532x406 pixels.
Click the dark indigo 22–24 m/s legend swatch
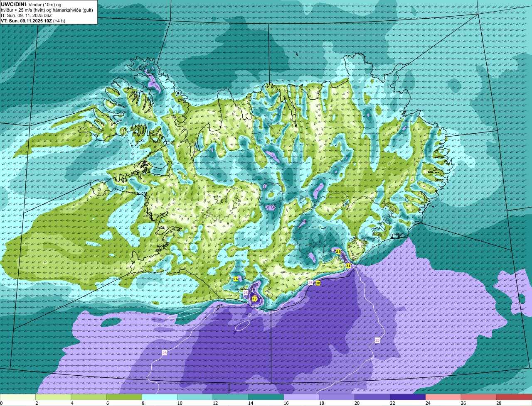click(x=408, y=397)
